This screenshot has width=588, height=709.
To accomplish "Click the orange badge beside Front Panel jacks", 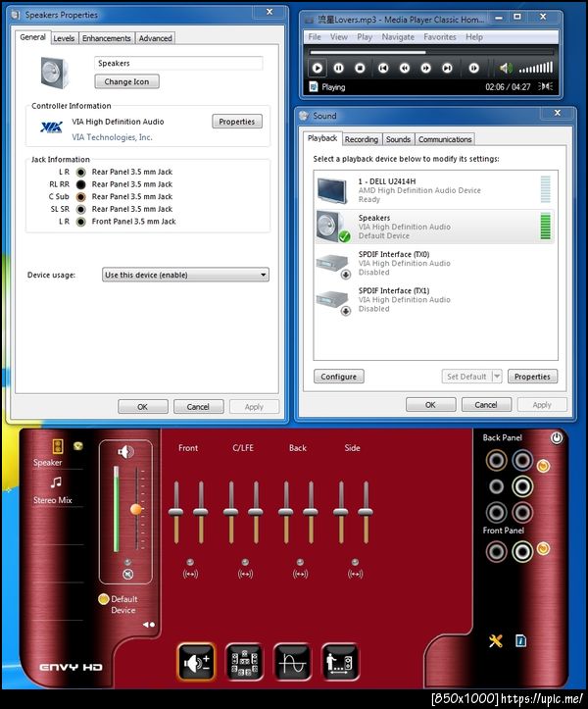I will coord(543,549).
